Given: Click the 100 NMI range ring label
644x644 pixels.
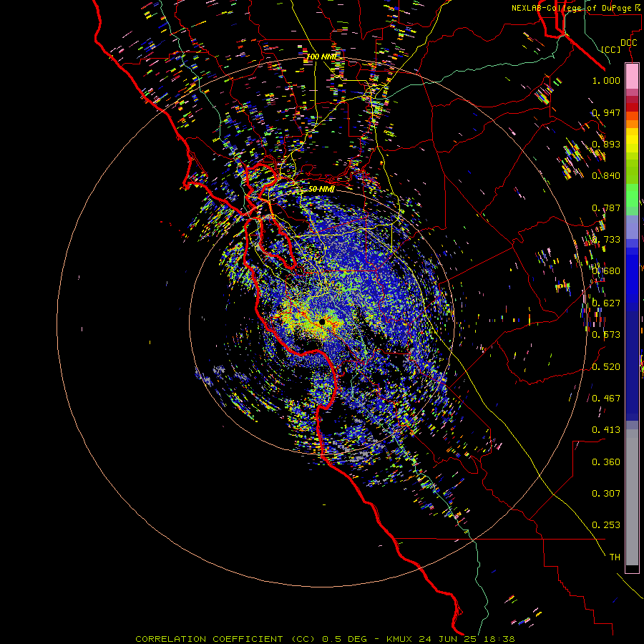Looking at the screenshot, I should pyautogui.click(x=321, y=57).
